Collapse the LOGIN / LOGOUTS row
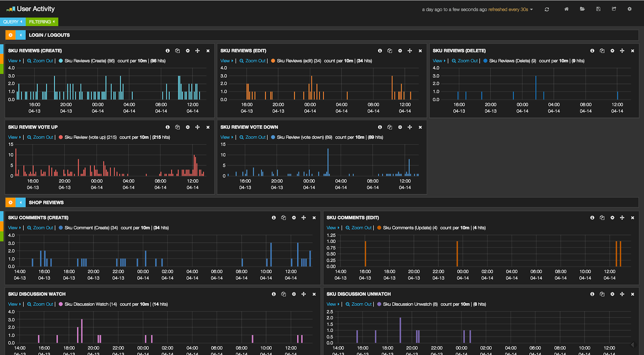Image resolution: width=644 pixels, height=355 pixels. pyautogui.click(x=21, y=35)
